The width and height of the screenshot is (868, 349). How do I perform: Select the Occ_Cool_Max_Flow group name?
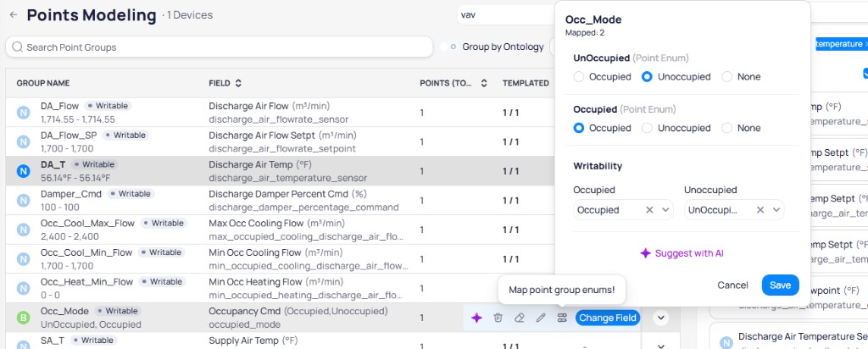coord(87,223)
